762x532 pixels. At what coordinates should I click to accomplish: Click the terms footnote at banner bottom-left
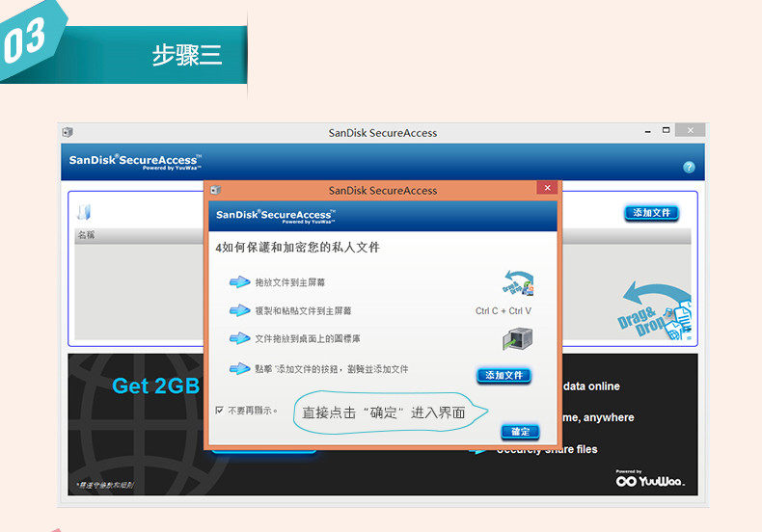point(105,485)
